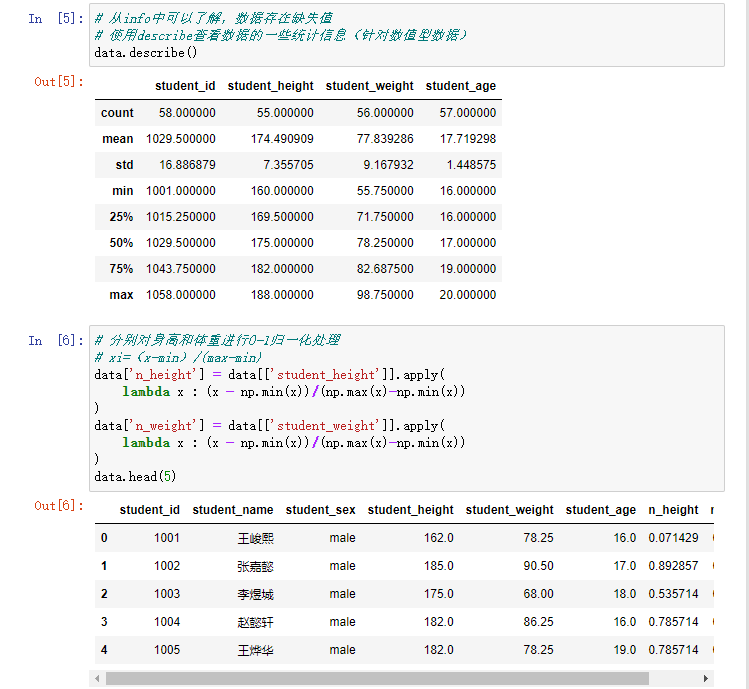Click the 75% row label
The width and height of the screenshot is (749, 689).
(x=121, y=269)
